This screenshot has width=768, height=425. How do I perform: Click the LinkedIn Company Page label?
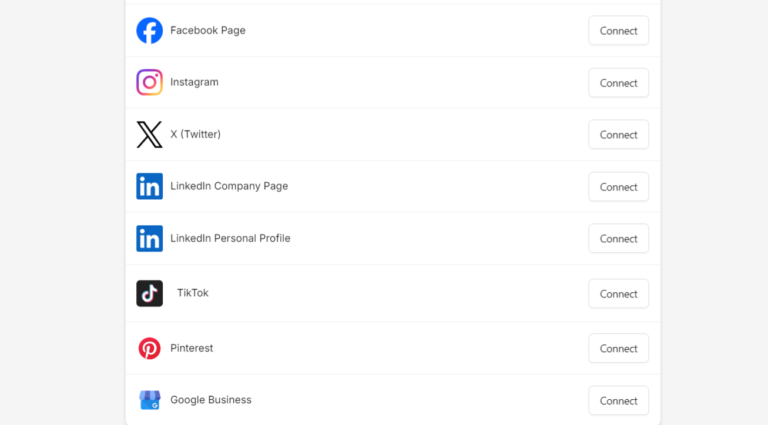tap(229, 186)
